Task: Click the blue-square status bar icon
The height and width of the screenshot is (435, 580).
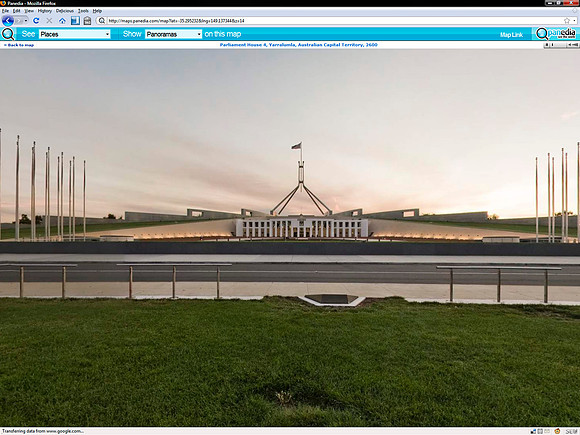Action: (533, 431)
